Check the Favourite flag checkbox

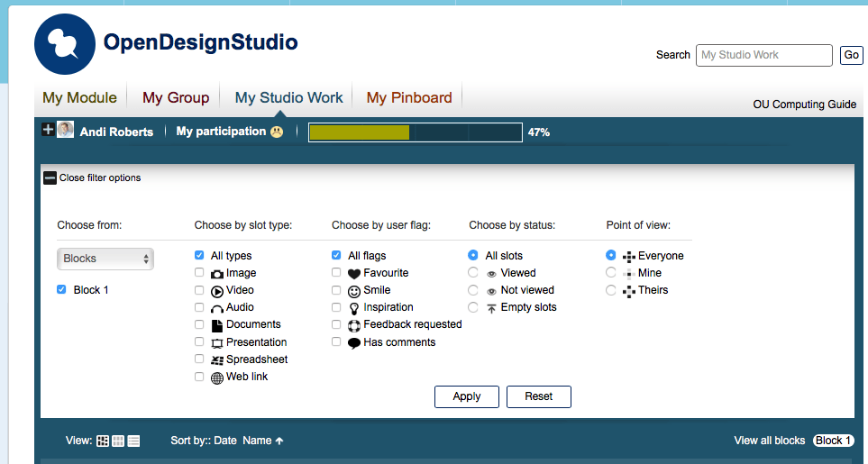[336, 272]
